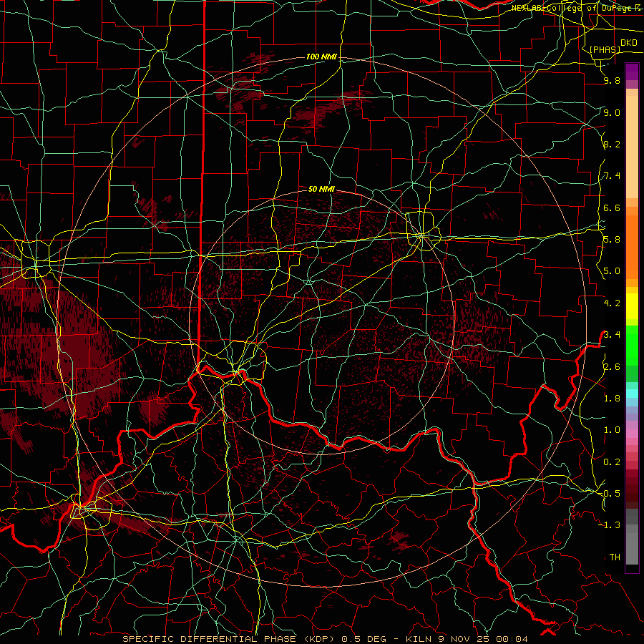
Task: Pick the cyan color band near 1.8
Action: coord(632,394)
